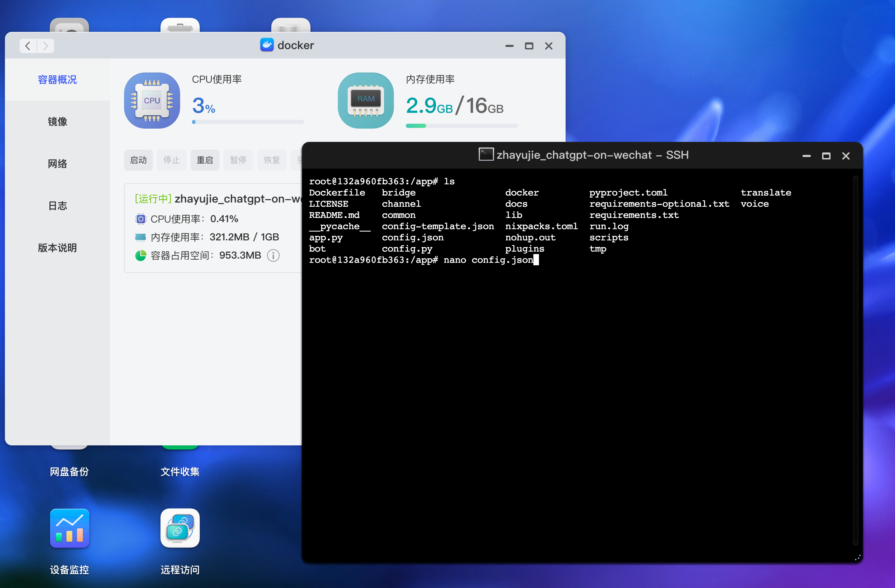895x588 pixels.
Task: Click translate in the terminal listing
Action: point(766,192)
